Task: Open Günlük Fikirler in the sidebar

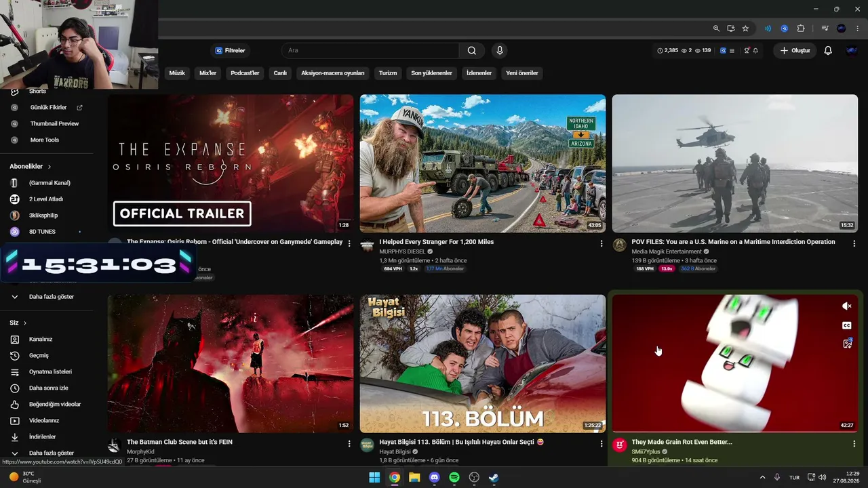Action: (x=47, y=107)
